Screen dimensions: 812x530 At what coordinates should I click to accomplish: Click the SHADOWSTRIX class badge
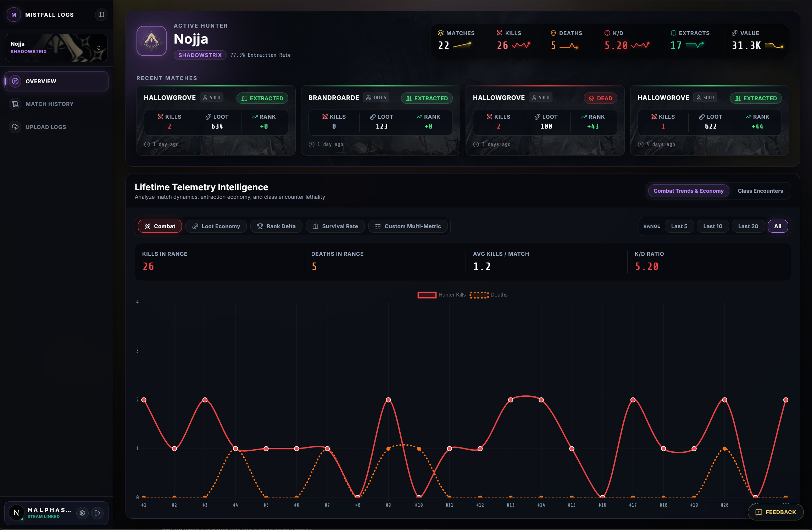[x=200, y=55]
